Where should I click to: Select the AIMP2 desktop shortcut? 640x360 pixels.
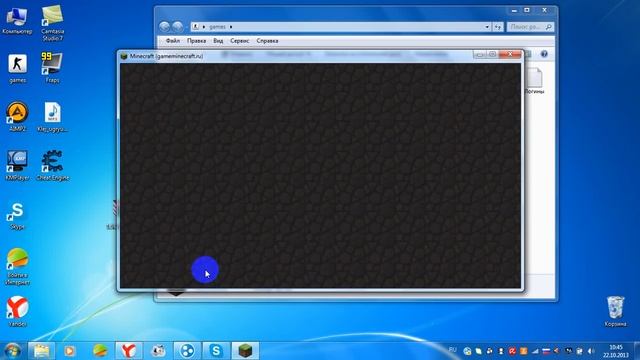18,117
